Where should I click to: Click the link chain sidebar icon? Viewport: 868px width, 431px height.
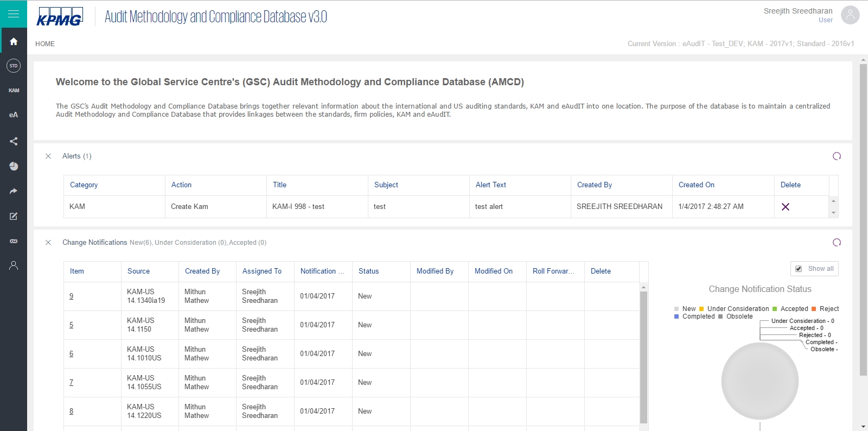click(x=14, y=241)
